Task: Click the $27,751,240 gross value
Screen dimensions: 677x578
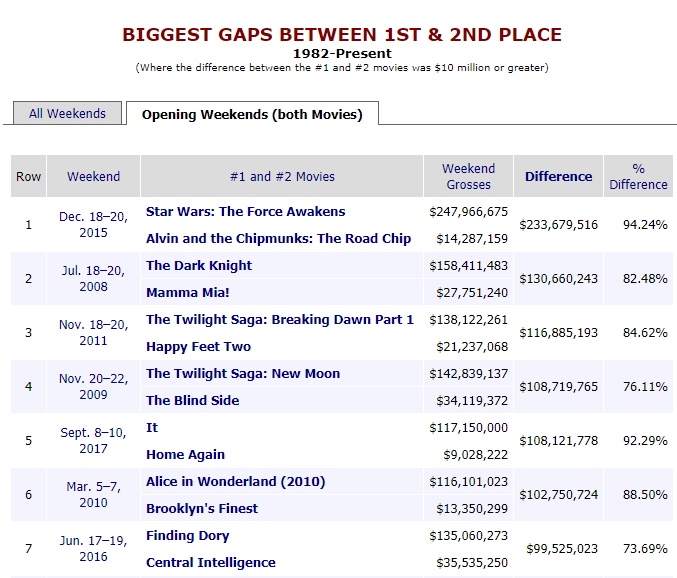Action: (x=472, y=292)
